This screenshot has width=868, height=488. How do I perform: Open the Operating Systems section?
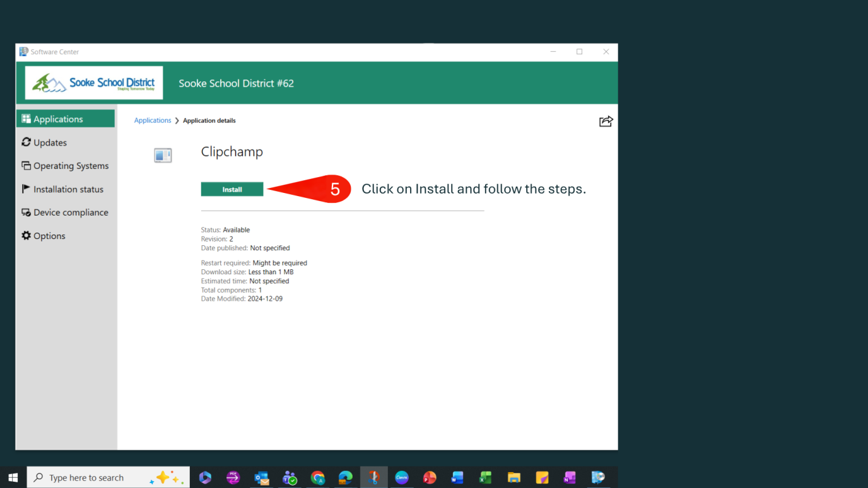pyautogui.click(x=71, y=165)
